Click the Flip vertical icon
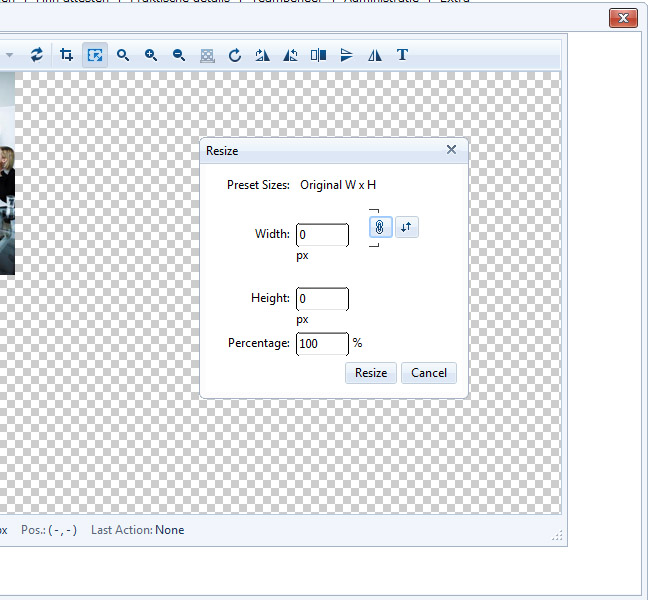Screen dimensions: 648x600 [346, 55]
